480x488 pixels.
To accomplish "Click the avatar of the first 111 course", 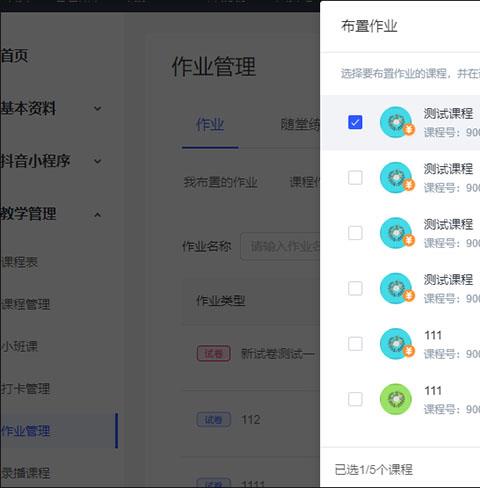I will [x=396, y=344].
